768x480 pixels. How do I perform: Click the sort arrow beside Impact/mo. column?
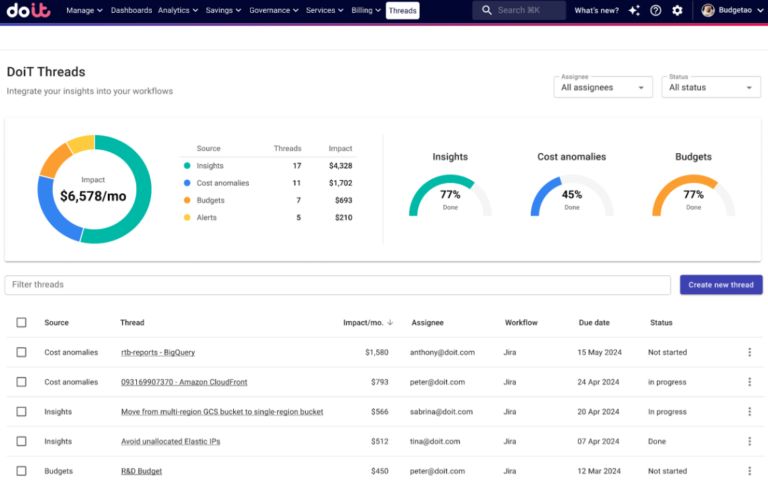pyautogui.click(x=390, y=323)
